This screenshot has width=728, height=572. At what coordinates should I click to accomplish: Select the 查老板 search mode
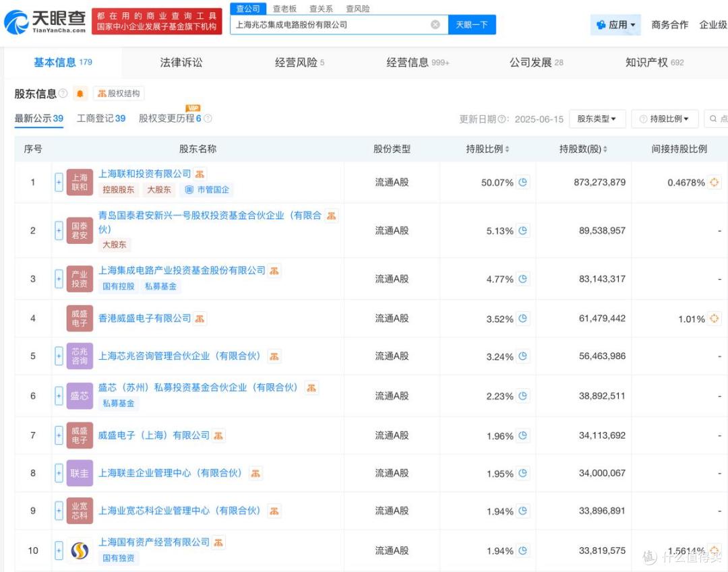click(x=284, y=9)
